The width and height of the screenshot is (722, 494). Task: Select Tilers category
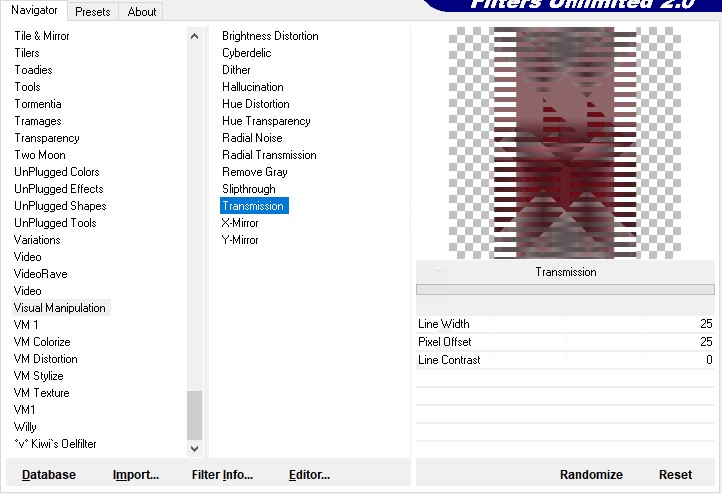27,53
